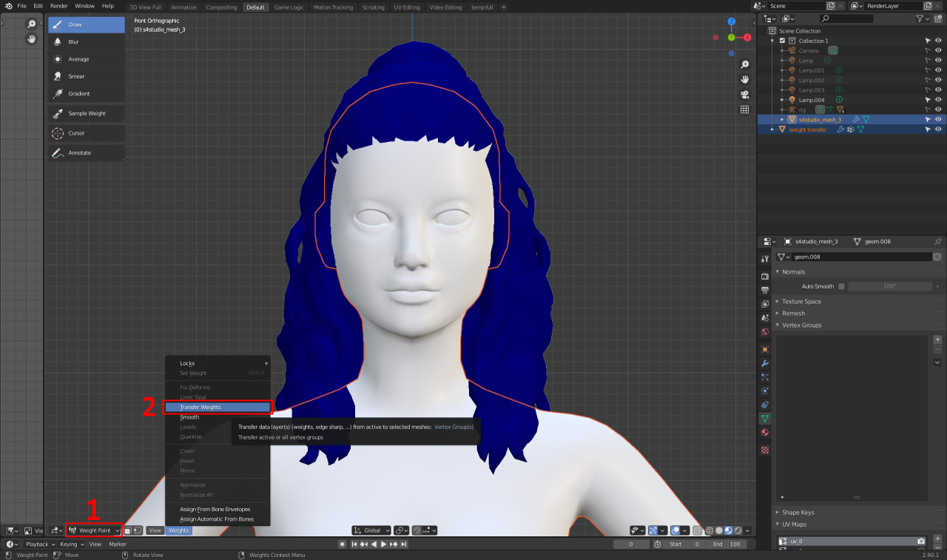This screenshot has height=560, width=947.
Task: Click the End frame field
Action: (727, 544)
